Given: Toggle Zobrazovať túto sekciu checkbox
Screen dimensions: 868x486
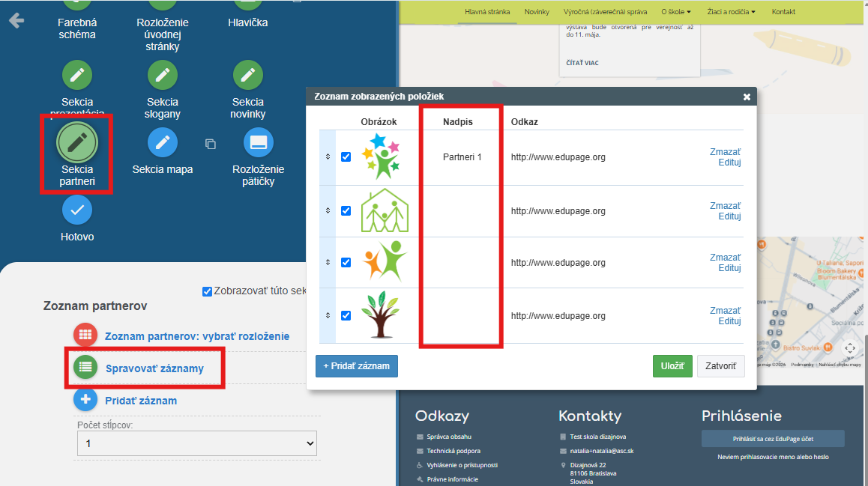Looking at the screenshot, I should point(207,291).
